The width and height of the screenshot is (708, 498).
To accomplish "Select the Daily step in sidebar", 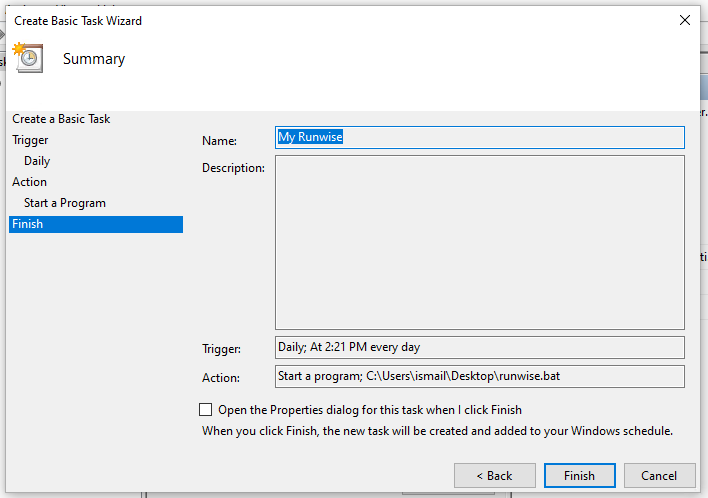I will [x=37, y=161].
